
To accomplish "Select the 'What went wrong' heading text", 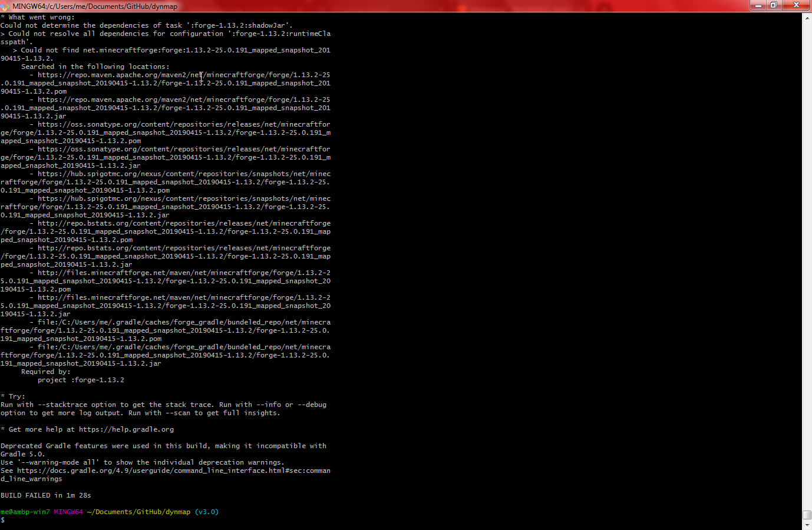I will (38, 16).
